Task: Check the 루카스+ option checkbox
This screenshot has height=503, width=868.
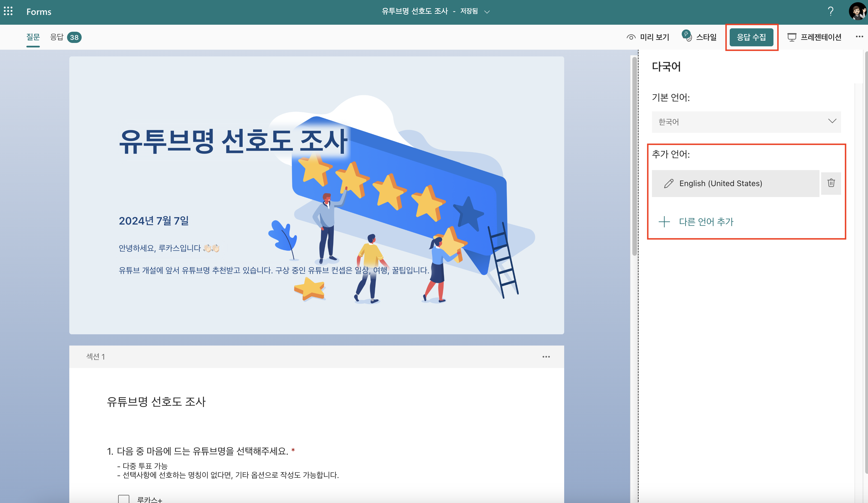Action: [x=124, y=499]
